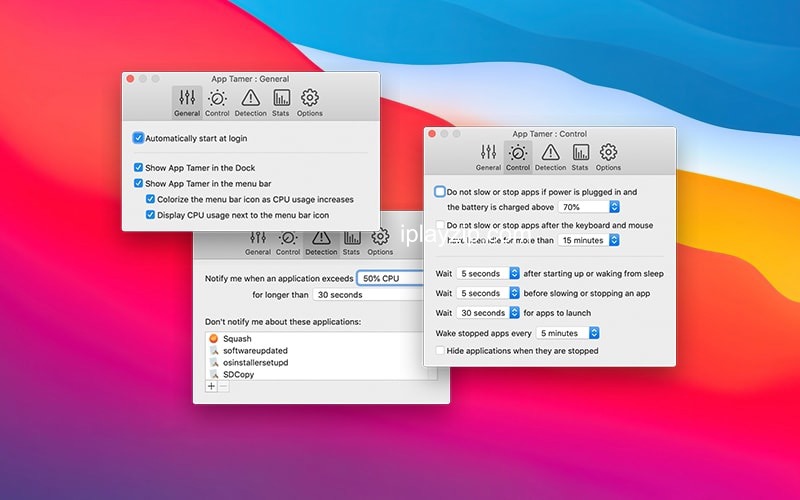Viewport: 800px width, 500px height.
Task: Click plus button to add excluded application
Action: pos(211,386)
